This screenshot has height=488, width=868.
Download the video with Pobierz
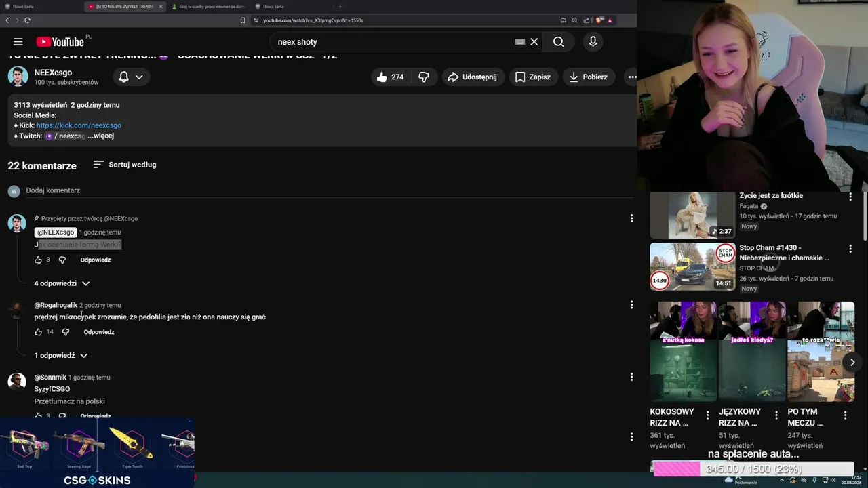click(x=588, y=77)
